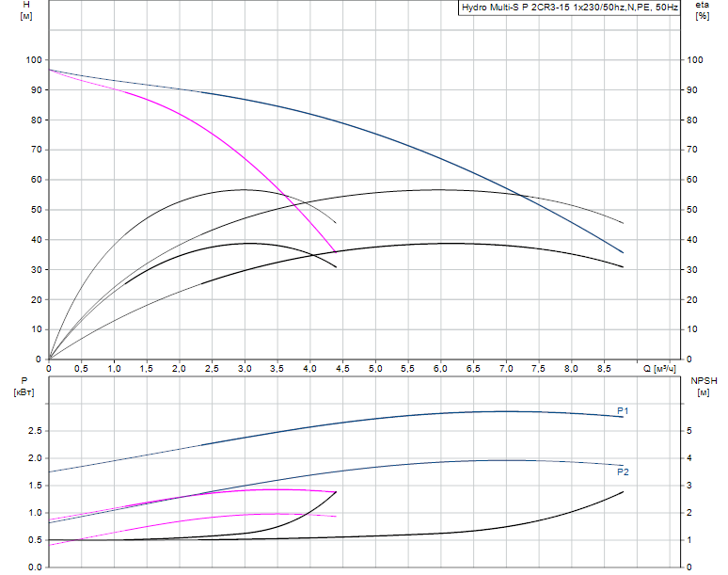
Task: Click the P1 power curve label
Action: [x=623, y=411]
